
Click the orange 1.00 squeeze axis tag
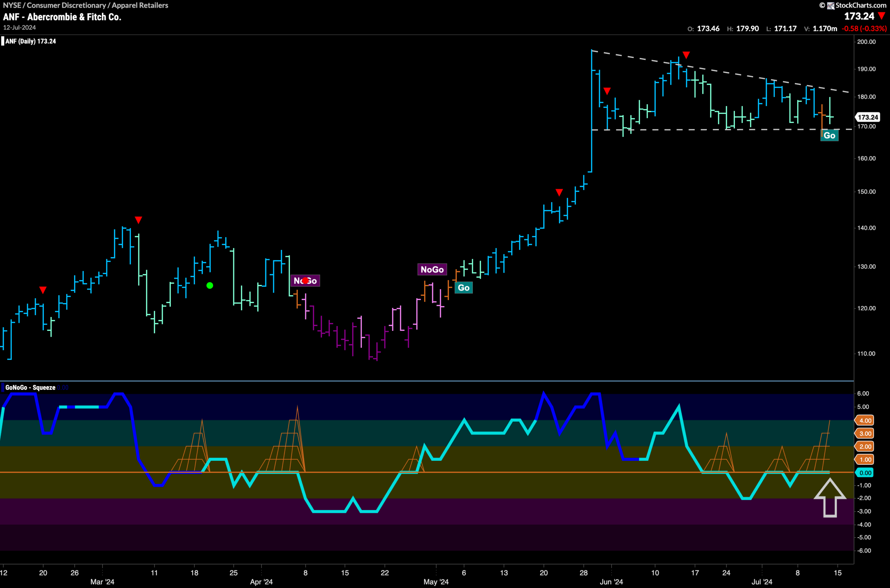tap(865, 459)
